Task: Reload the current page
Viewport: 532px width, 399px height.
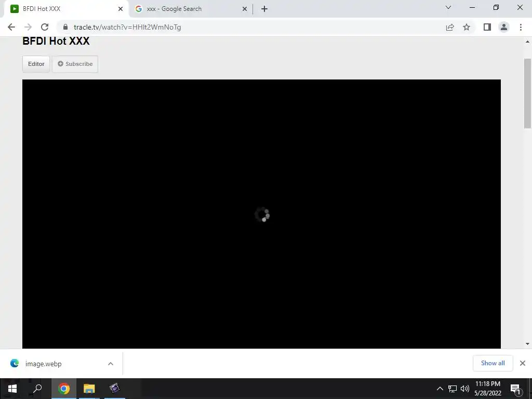Action: coord(45,27)
